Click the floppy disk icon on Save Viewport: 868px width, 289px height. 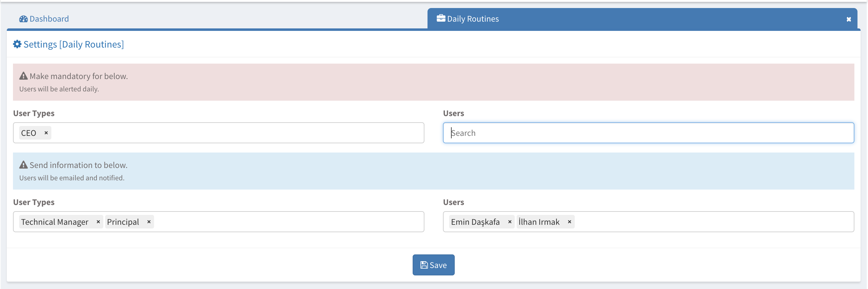tap(424, 265)
